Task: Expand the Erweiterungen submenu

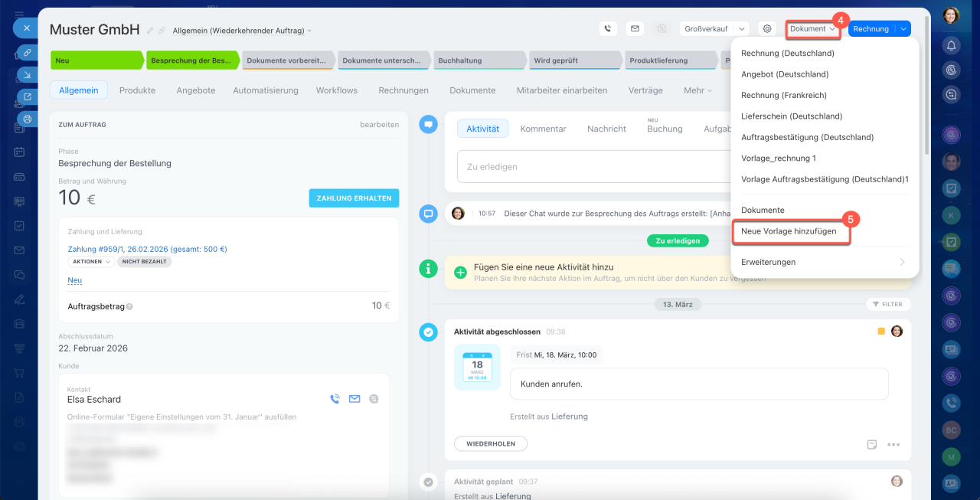Action: pyautogui.click(x=823, y=262)
